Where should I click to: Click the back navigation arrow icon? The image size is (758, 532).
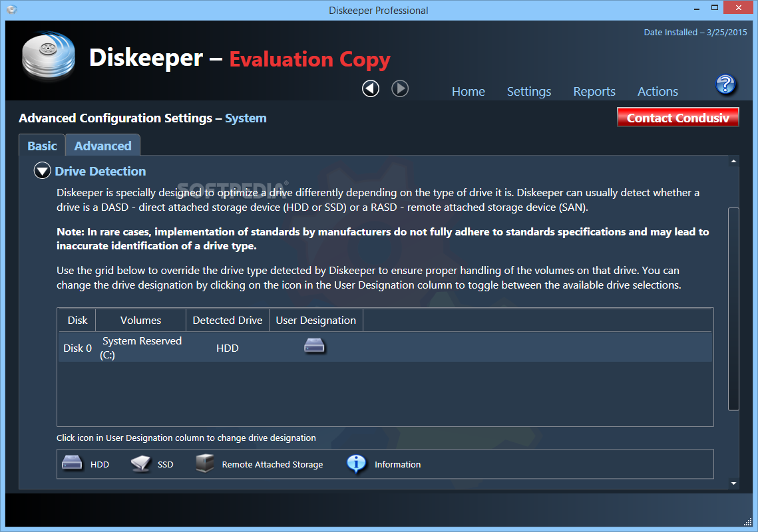(371, 88)
